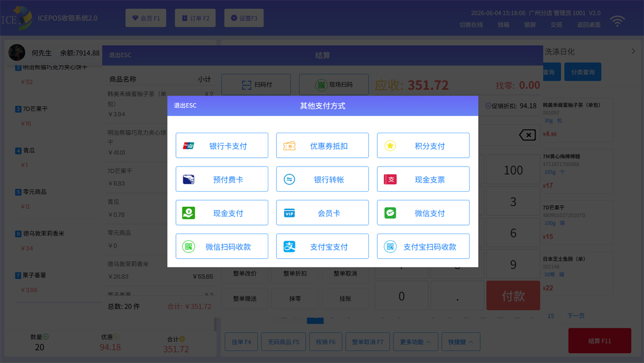Exit 结算 window via its 退出ESC

point(120,55)
